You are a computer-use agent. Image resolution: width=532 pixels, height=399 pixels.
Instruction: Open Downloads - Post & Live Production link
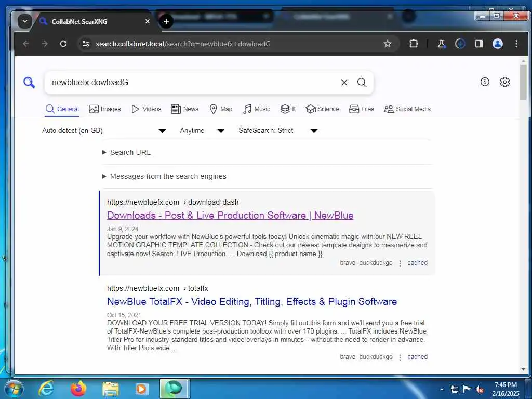click(230, 216)
